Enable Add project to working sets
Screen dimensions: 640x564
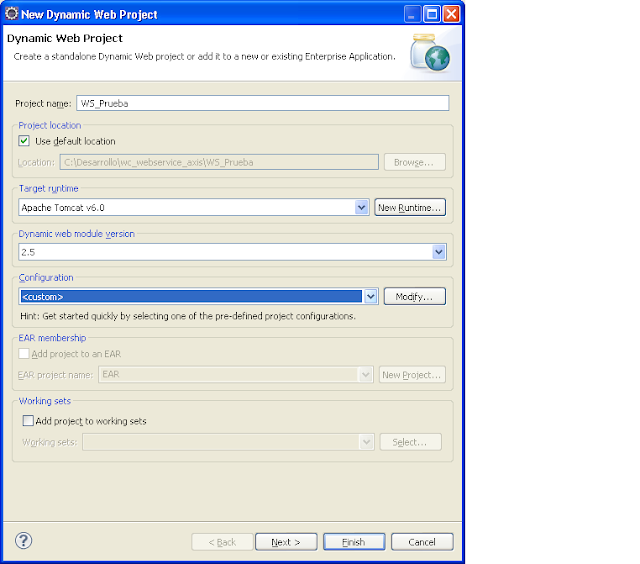[x=28, y=421]
